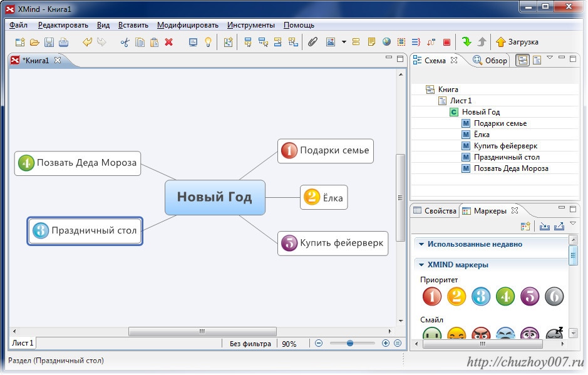Switch to the Свойства tab
Screen dimensions: 588x375
tap(435, 211)
